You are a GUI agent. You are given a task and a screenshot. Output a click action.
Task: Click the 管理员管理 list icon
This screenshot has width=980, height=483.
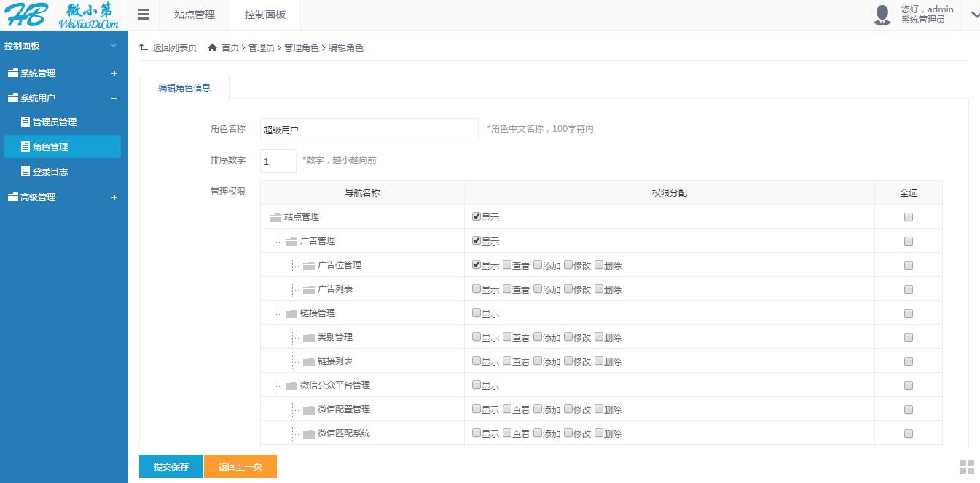coord(26,122)
